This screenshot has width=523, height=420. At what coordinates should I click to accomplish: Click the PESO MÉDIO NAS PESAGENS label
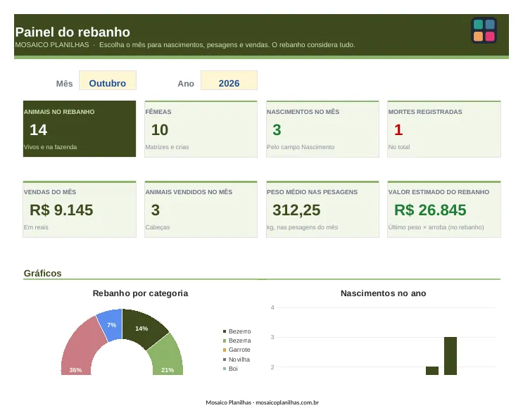[313, 192]
